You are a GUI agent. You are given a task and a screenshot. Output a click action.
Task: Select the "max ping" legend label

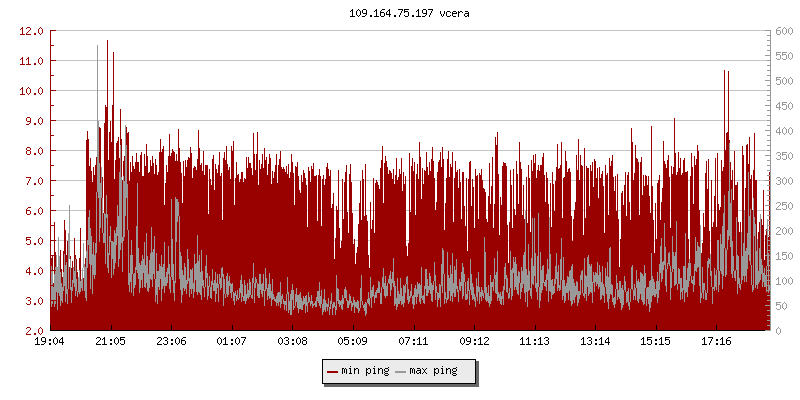point(434,371)
